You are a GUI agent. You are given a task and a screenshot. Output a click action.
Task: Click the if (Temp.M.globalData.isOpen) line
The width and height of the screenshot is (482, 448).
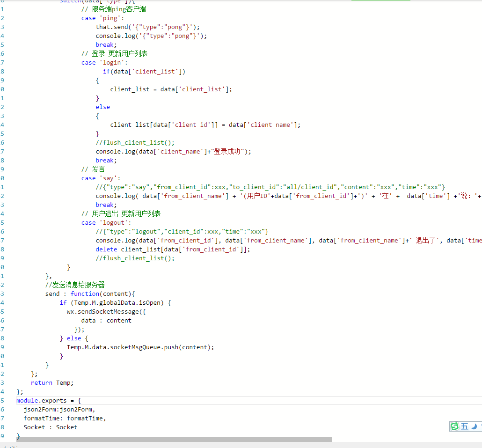[115, 303]
